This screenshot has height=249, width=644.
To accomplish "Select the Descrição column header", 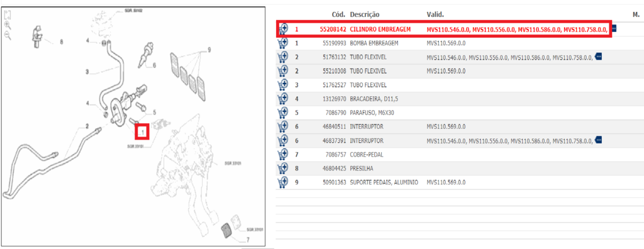I will tap(365, 15).
